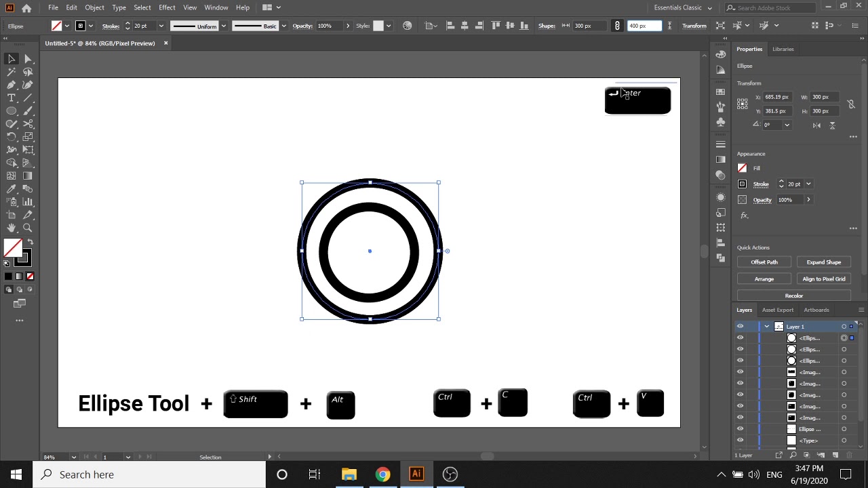Image resolution: width=868 pixels, height=488 pixels.
Task: Open the Basic brush definition dropdown
Action: pos(284,26)
